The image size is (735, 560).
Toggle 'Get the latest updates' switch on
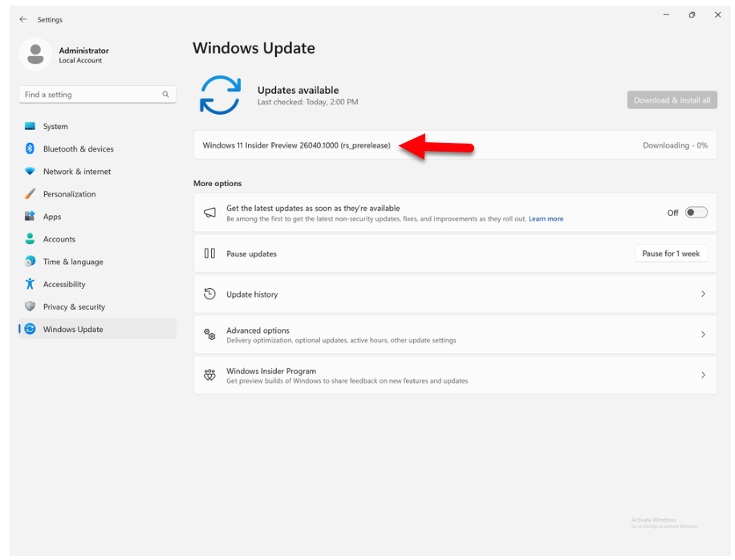tap(696, 213)
